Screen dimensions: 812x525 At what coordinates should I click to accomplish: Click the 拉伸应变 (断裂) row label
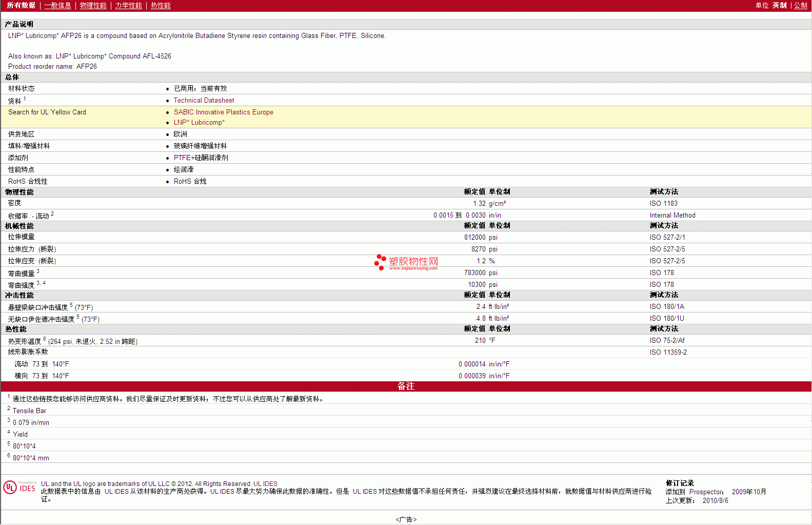pyautogui.click(x=32, y=261)
